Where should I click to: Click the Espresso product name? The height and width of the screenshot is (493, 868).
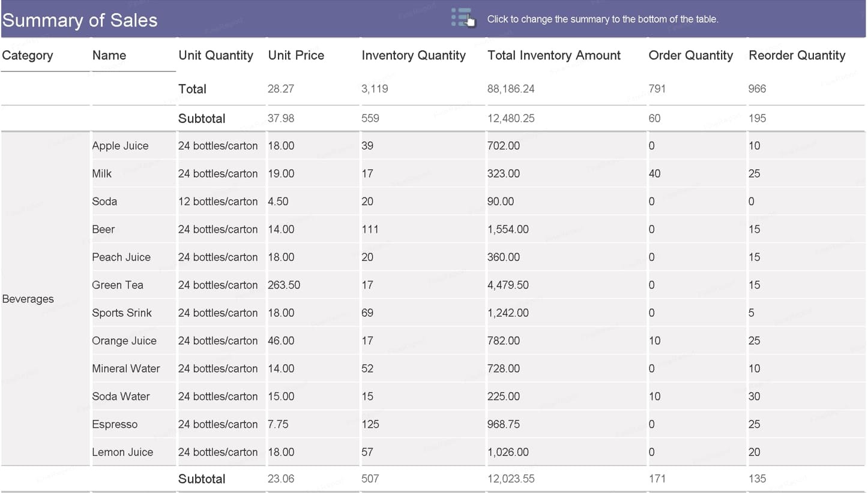point(115,424)
